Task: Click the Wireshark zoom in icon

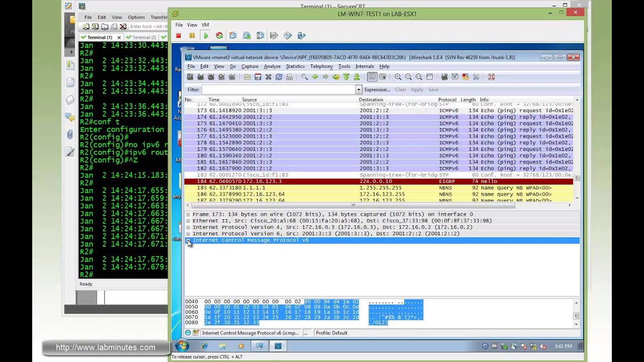Action: (x=397, y=77)
